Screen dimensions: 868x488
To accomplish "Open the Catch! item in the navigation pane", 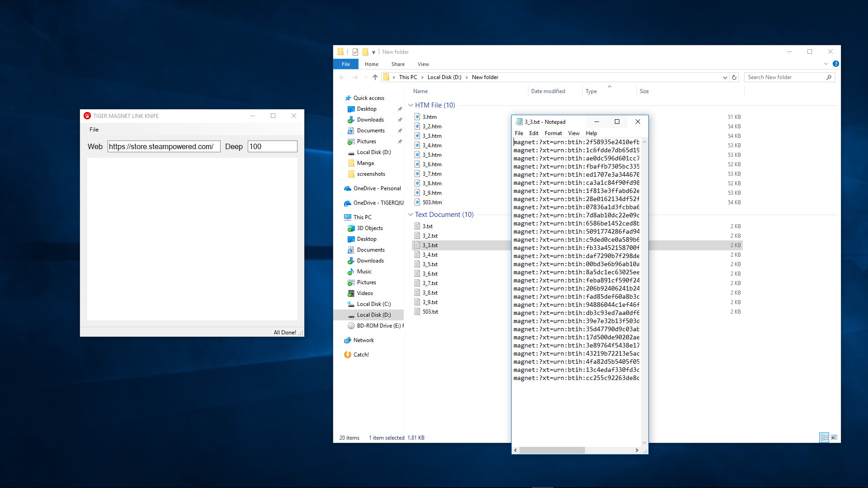I will pos(361,354).
